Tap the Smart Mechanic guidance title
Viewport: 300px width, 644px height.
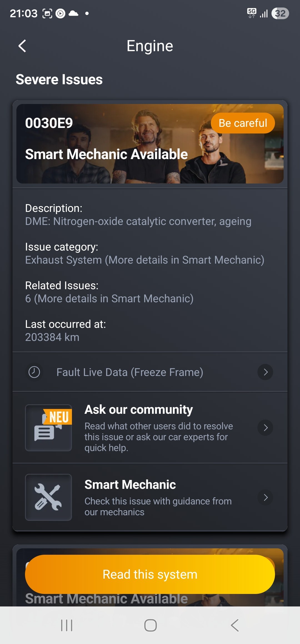(130, 485)
